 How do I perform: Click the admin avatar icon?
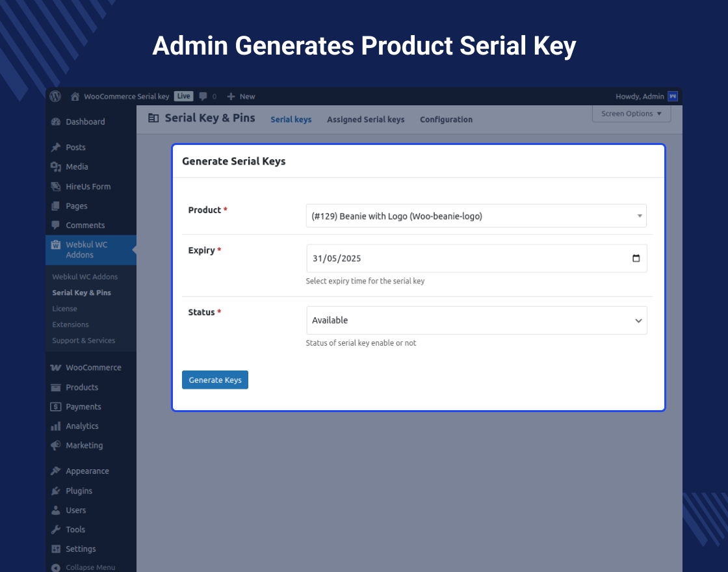[673, 96]
